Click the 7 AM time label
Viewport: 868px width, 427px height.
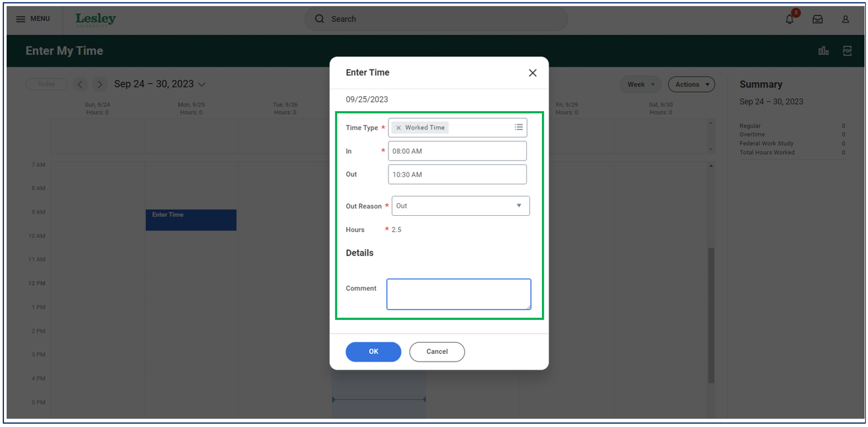38,165
